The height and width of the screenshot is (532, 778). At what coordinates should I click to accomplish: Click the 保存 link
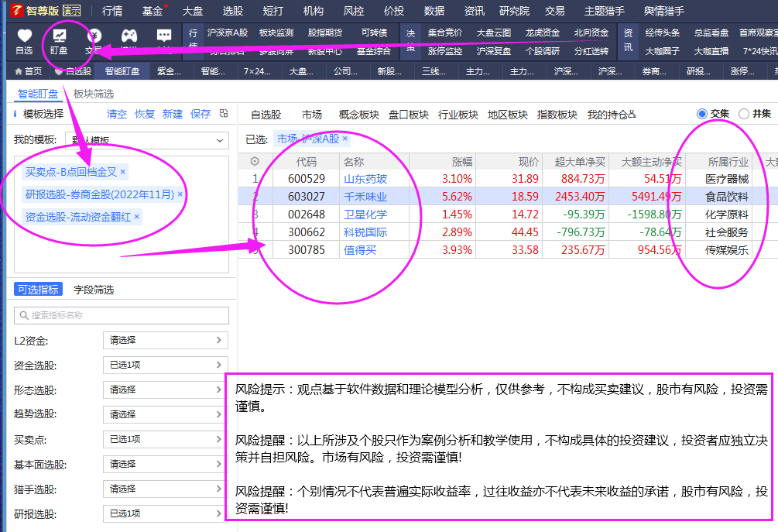tap(200, 114)
